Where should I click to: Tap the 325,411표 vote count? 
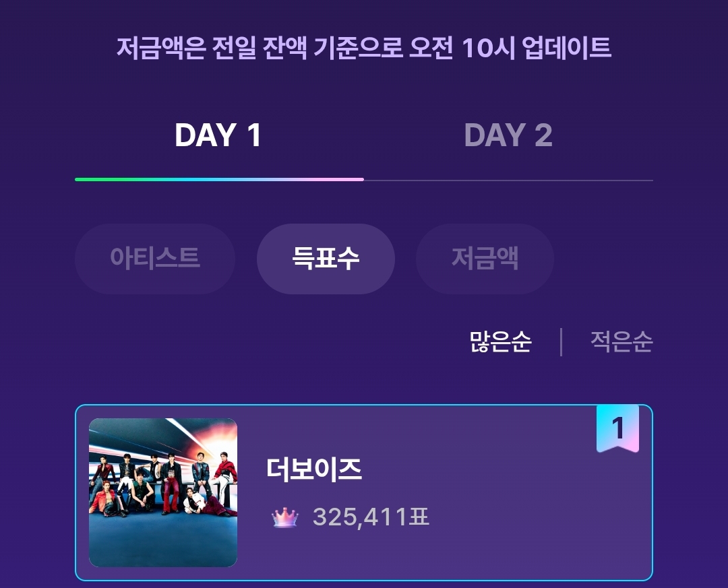[x=371, y=518]
